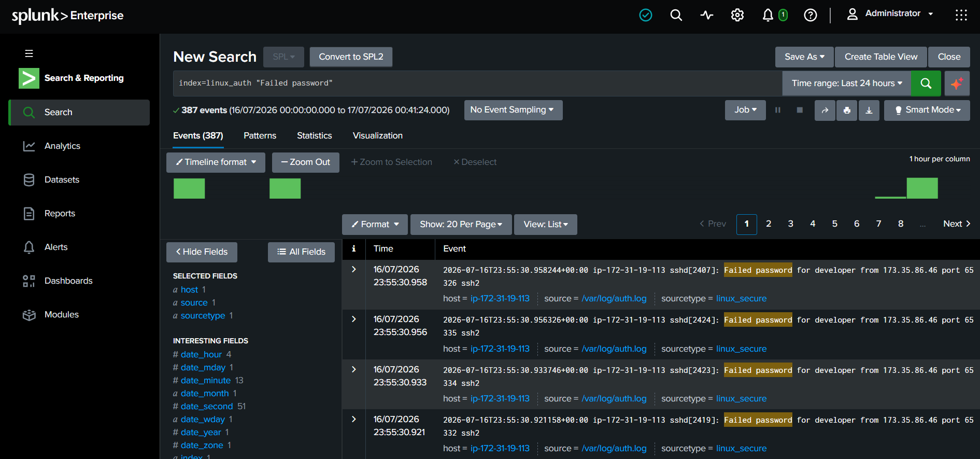Open the Administrator user menu
This screenshot has width=980, height=459.
[x=890, y=13]
